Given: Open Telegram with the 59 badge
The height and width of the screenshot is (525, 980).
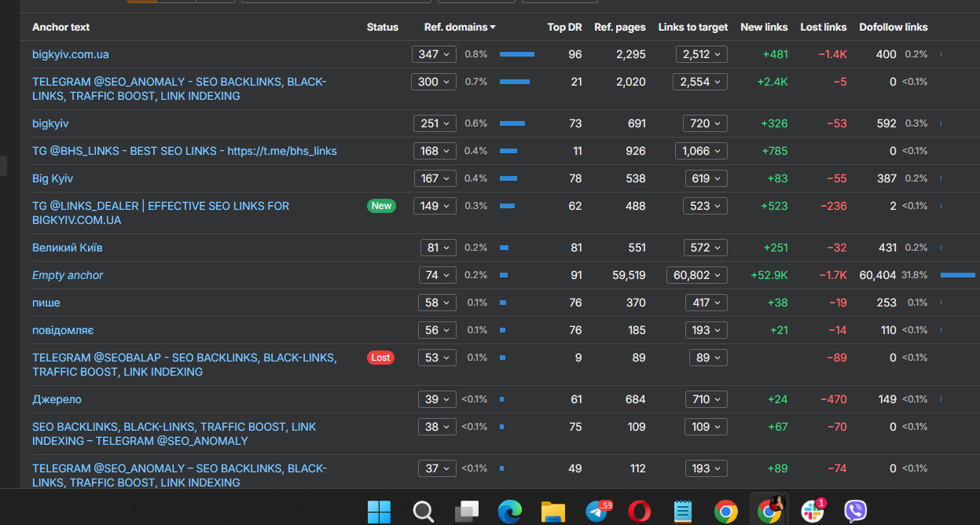Looking at the screenshot, I should click(x=598, y=512).
